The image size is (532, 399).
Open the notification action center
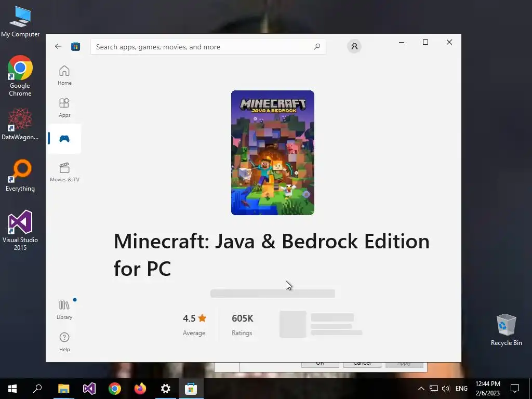pos(515,389)
